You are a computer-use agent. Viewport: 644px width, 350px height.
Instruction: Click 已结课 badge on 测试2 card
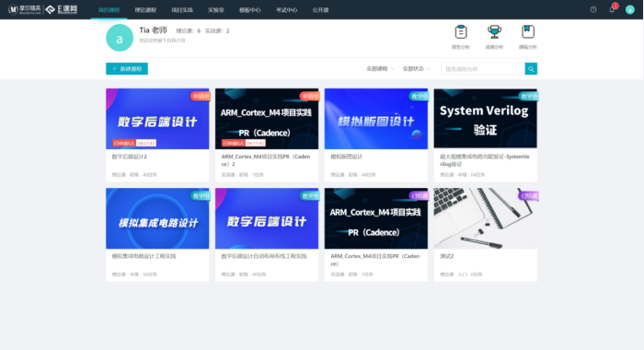point(528,196)
